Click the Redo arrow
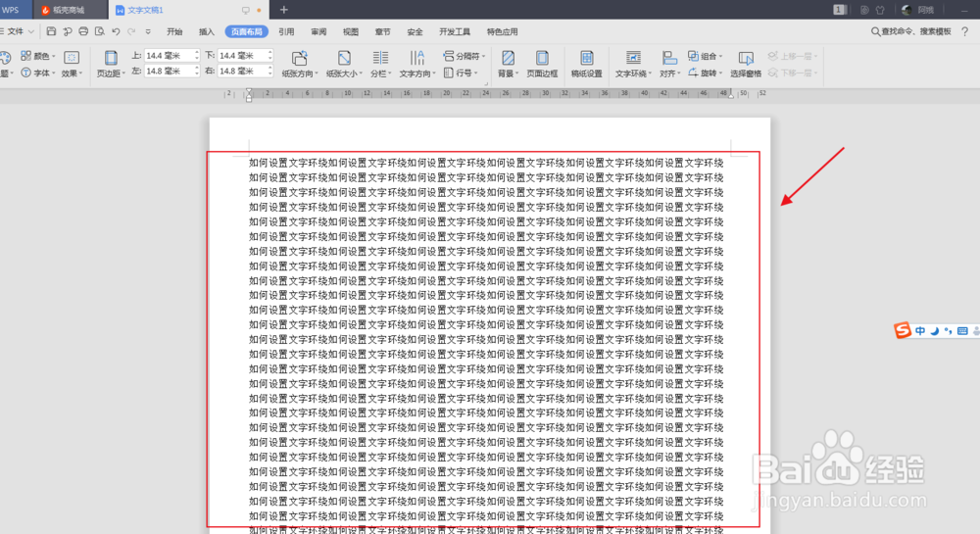The height and width of the screenshot is (534, 980). pos(131,31)
